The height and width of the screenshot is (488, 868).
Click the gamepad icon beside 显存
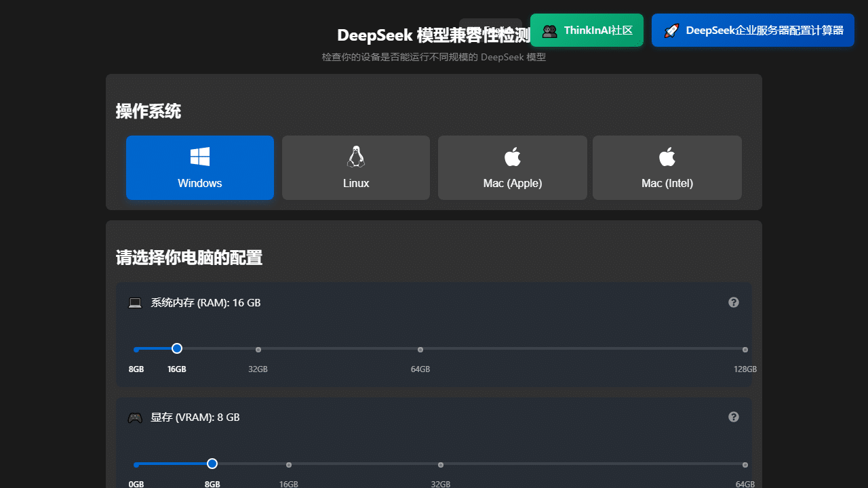(x=135, y=418)
